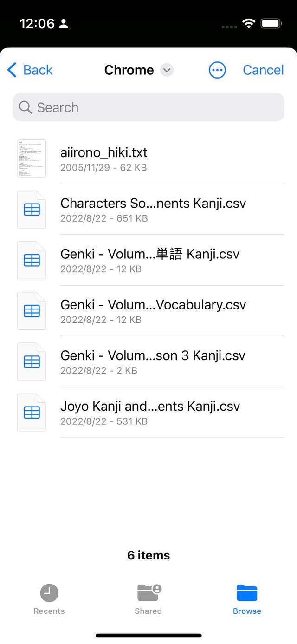The width and height of the screenshot is (297, 644).
Task: Tap the Joyo Kanji csv spreadsheet icon
Action: 32,412
